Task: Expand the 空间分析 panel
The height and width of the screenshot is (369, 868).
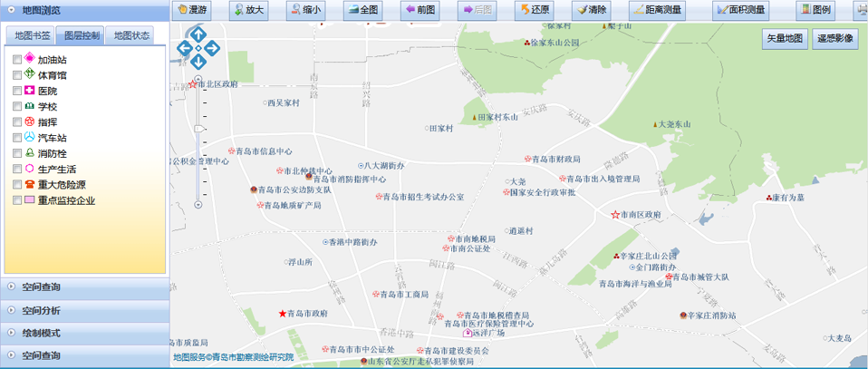Action: point(84,310)
